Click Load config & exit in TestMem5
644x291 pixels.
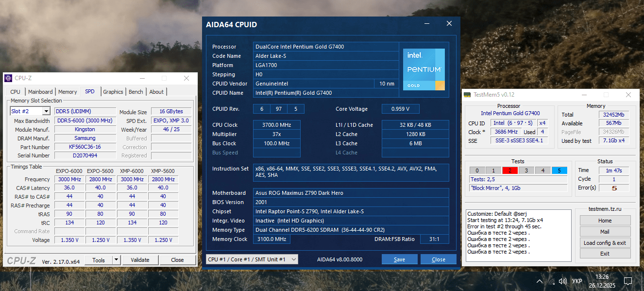pos(605,243)
